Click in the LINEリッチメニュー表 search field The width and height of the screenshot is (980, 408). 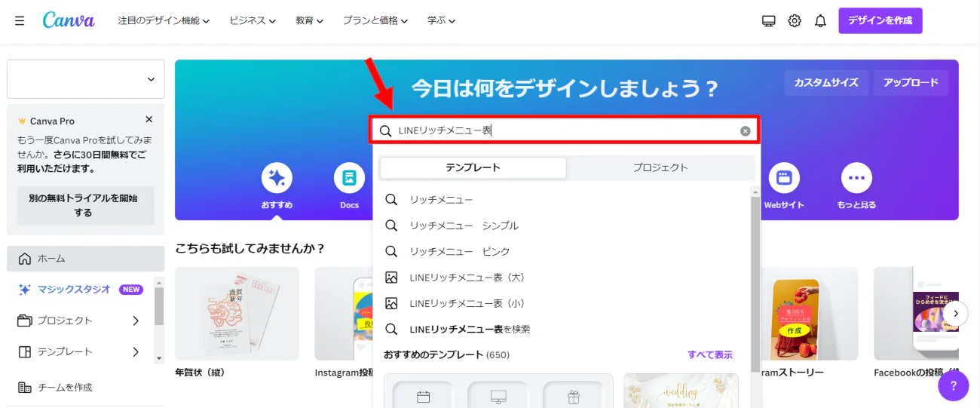pyautogui.click(x=565, y=130)
